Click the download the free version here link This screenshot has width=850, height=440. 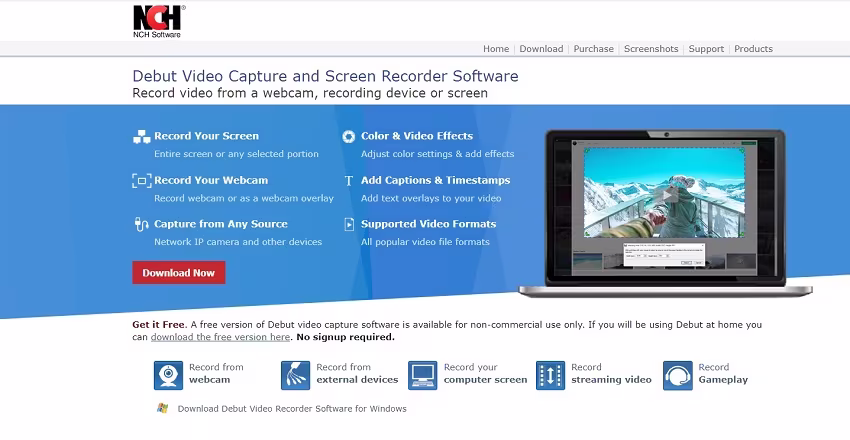[220, 337]
